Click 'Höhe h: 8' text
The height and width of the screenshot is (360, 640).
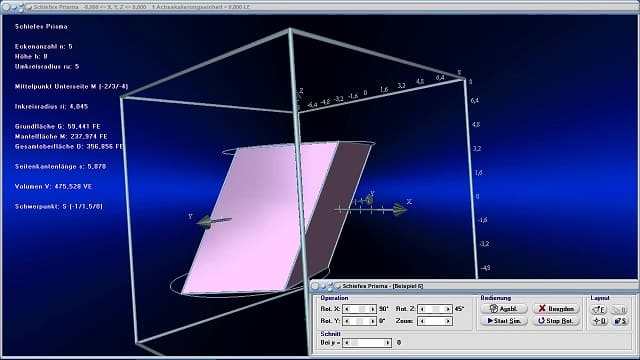click(x=31, y=56)
